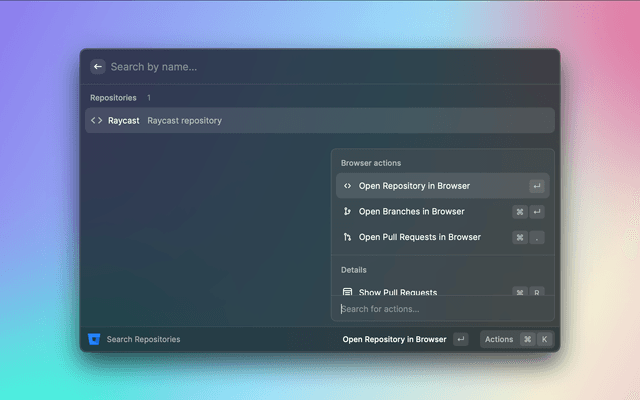Open the Actions panel button
This screenshot has width=640, height=400.
(499, 339)
